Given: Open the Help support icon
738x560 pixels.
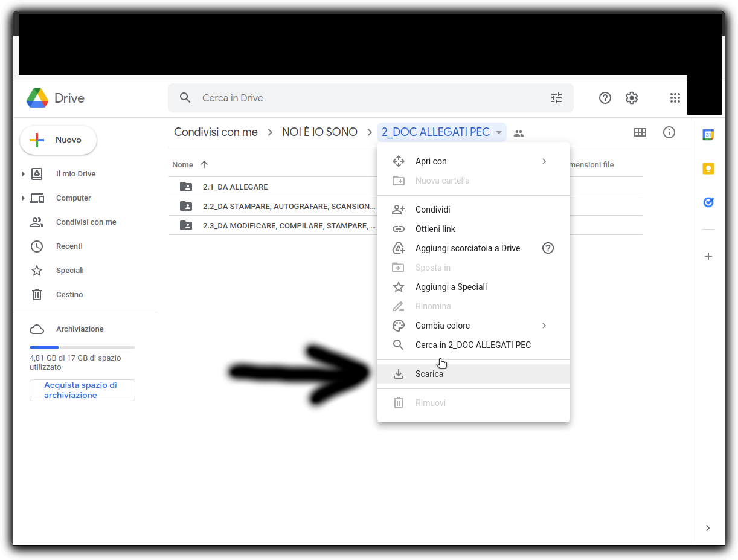Looking at the screenshot, I should [x=605, y=98].
